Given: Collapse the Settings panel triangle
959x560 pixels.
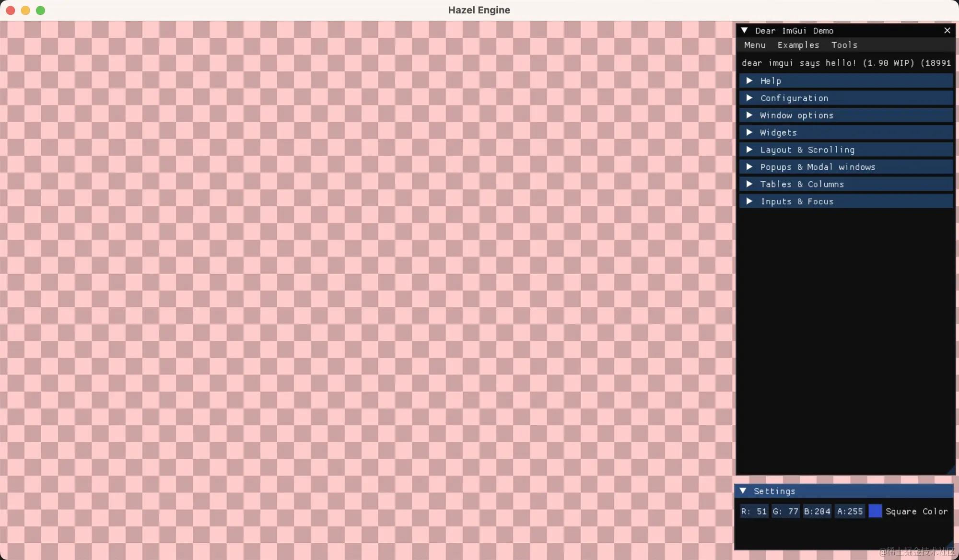Looking at the screenshot, I should coord(743,491).
